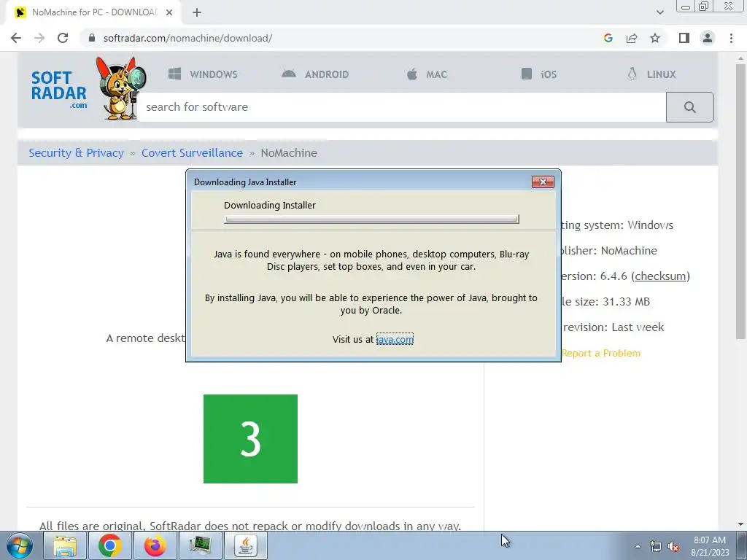Click the Show desktop strip
This screenshot has width=747, height=560.
(742, 545)
